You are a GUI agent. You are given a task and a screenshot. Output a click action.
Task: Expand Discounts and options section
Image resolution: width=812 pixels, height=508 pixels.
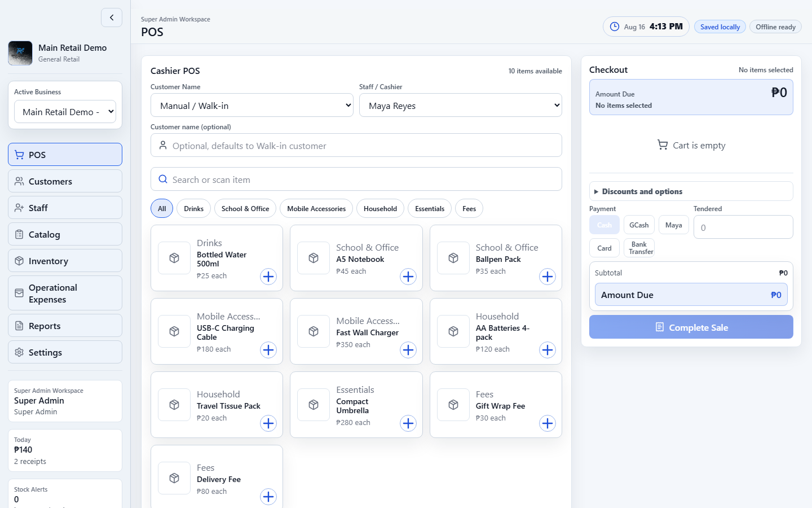tap(691, 191)
